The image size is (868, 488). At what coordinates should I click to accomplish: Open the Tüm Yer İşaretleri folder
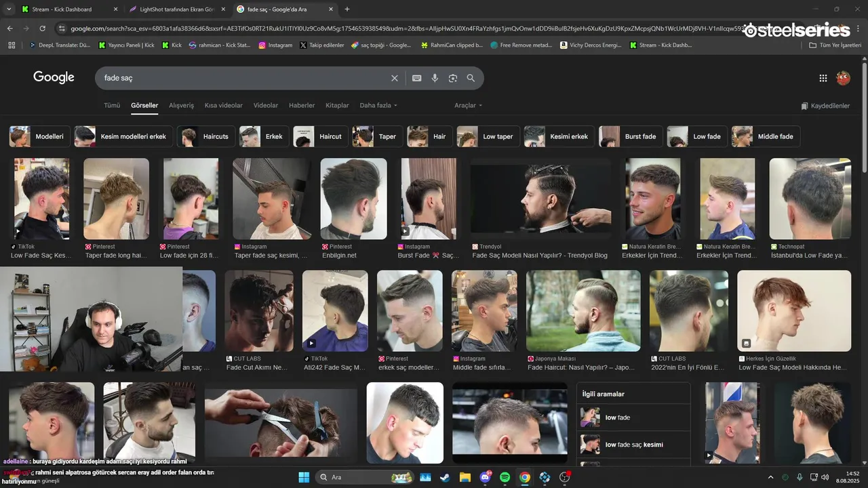pyautogui.click(x=835, y=45)
